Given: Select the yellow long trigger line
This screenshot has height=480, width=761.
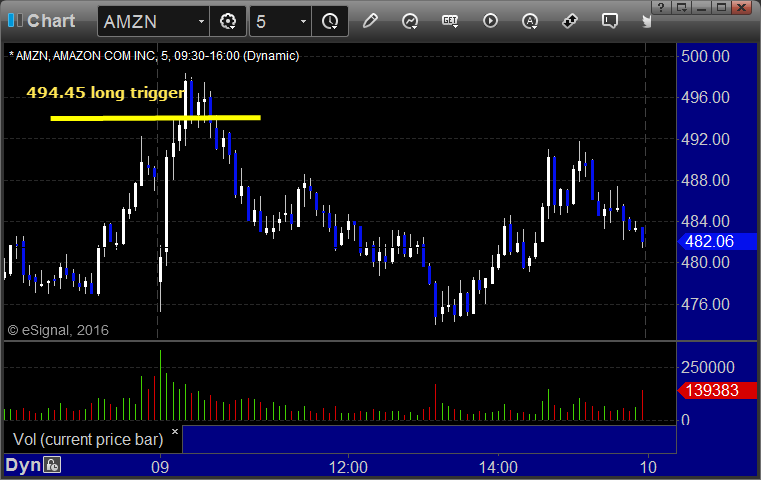Looking at the screenshot, I should pyautogui.click(x=155, y=117).
